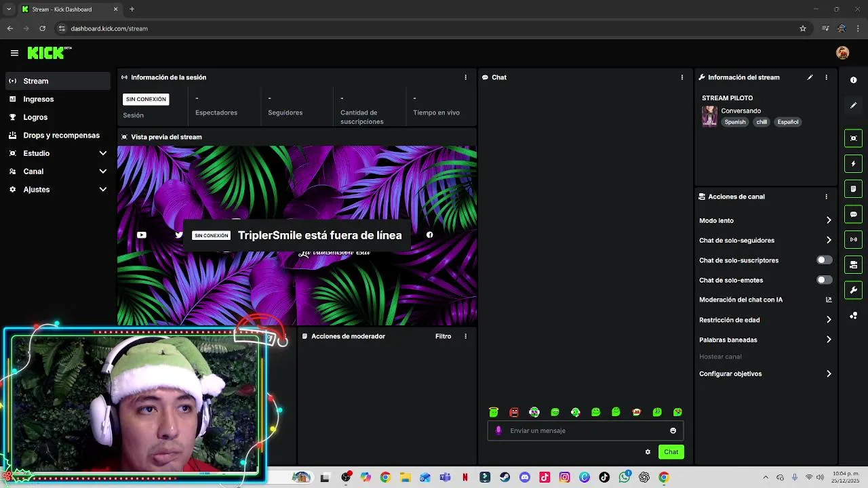Screen dimensions: 868x488
Task: Toggle the broadcast signal widget icon
Action: tap(853, 239)
